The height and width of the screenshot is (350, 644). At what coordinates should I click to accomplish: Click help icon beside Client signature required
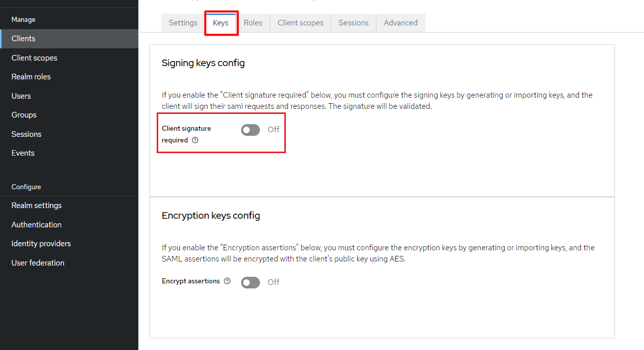195,140
